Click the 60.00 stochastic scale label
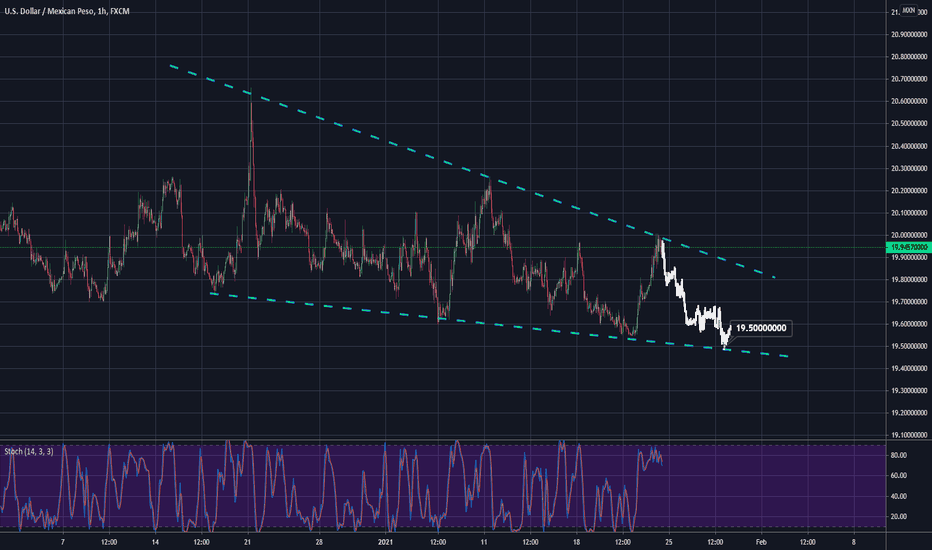 coord(899,476)
